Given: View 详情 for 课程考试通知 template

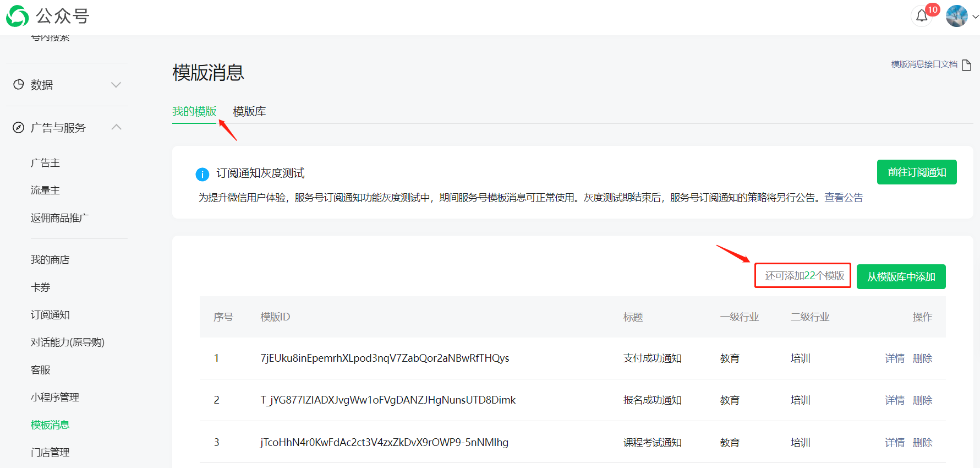Looking at the screenshot, I should click(895, 443).
